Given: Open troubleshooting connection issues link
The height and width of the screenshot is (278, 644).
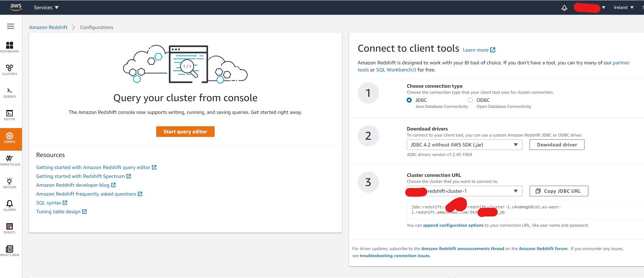Looking at the screenshot, I should (x=395, y=256).
